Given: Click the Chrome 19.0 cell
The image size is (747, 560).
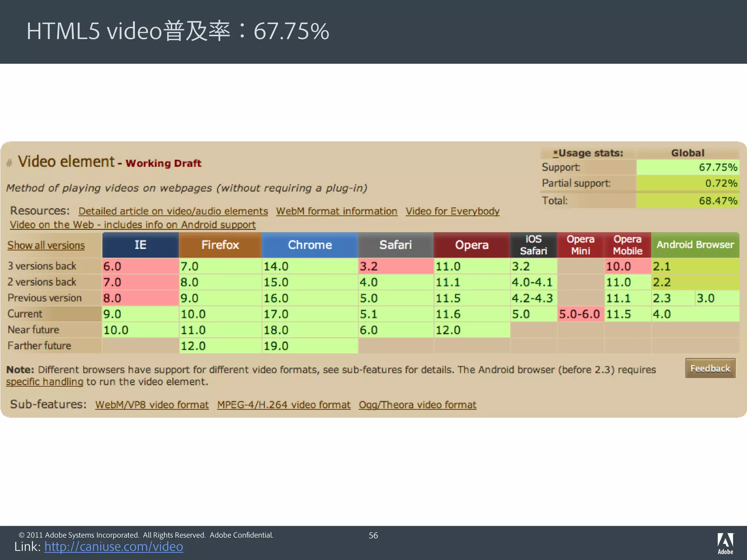Looking at the screenshot, I should 310,346.
